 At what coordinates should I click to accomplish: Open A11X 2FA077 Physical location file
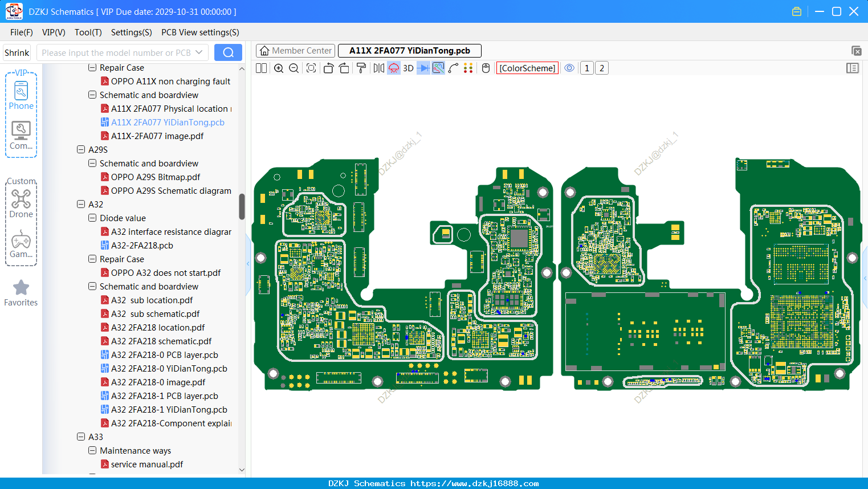pyautogui.click(x=171, y=109)
